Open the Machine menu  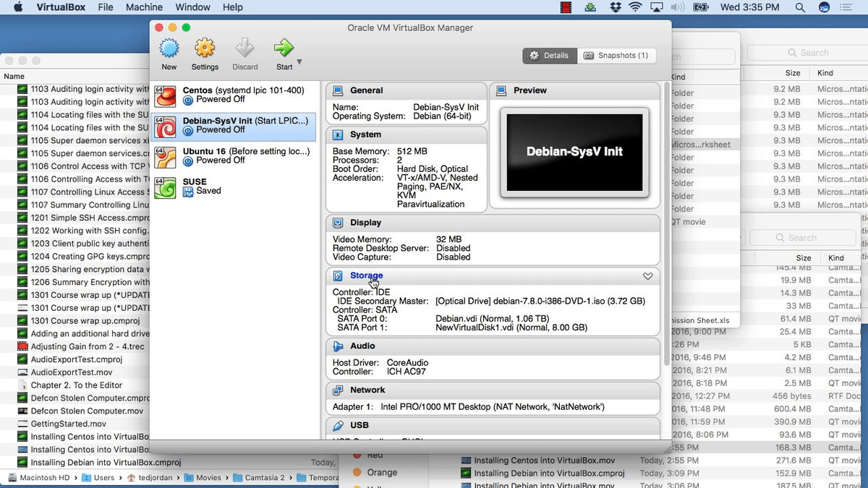144,7
